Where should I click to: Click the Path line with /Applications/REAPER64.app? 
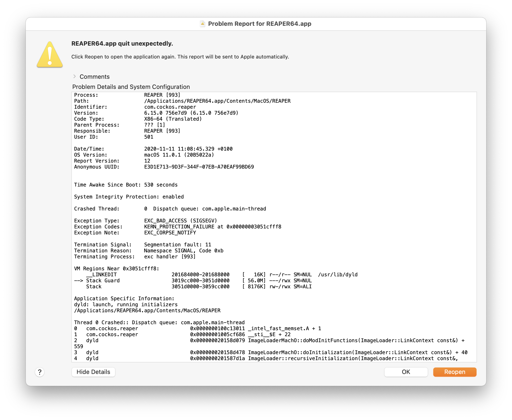tap(182, 101)
